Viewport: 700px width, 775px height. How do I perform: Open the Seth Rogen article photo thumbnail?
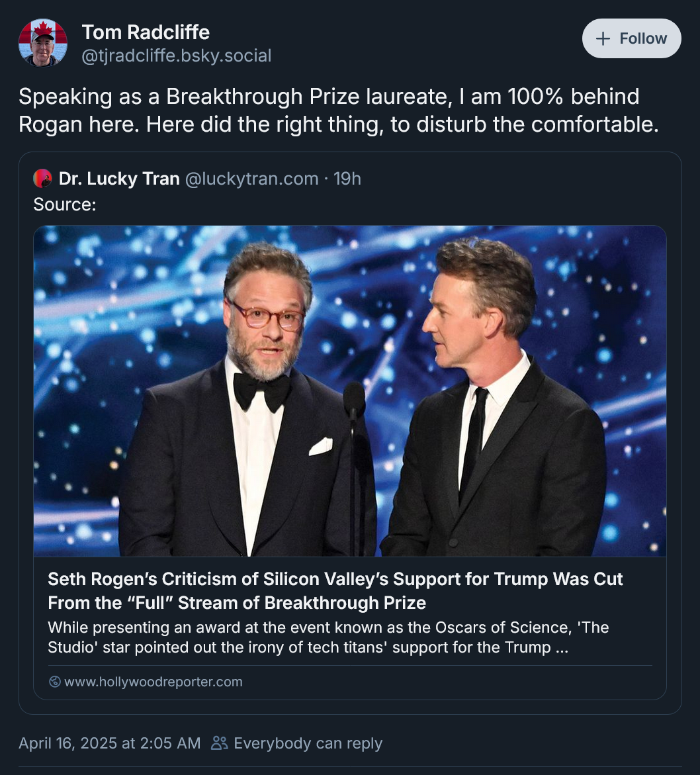click(350, 390)
